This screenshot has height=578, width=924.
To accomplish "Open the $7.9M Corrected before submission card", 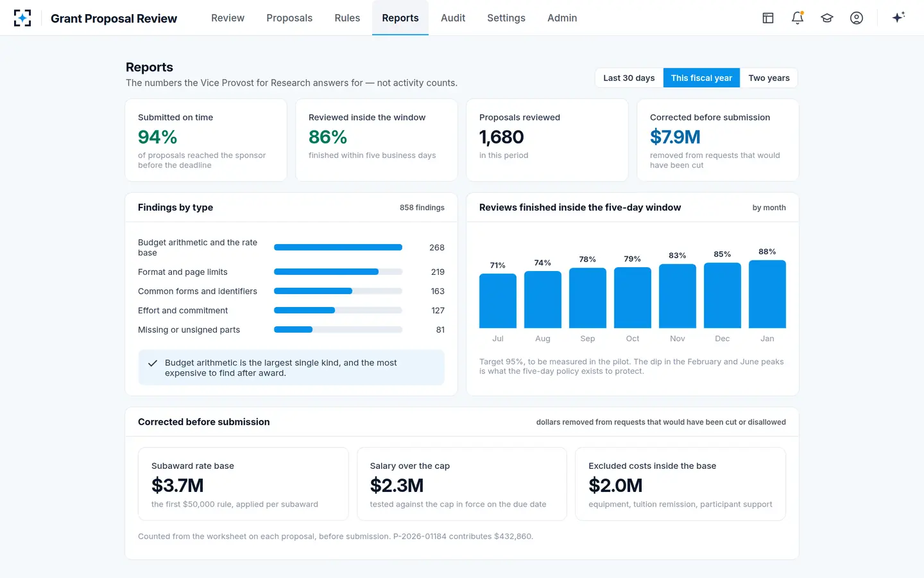I will click(718, 140).
